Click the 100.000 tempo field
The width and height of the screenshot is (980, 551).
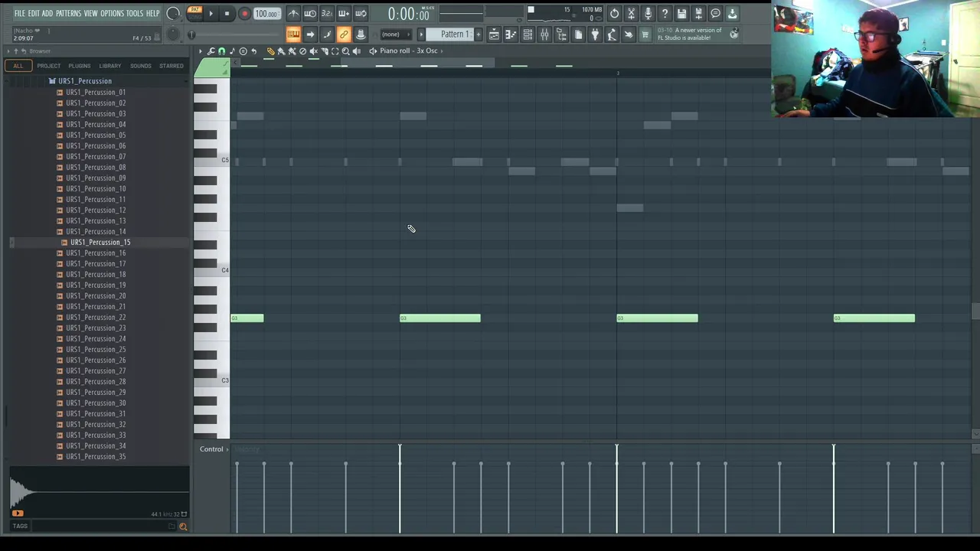(x=266, y=14)
